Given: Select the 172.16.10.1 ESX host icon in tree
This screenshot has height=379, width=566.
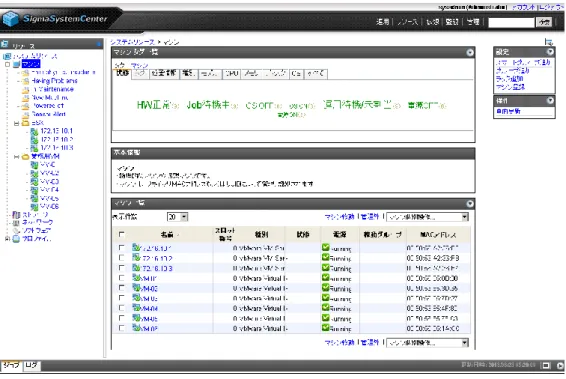Looking at the screenshot, I should click(x=34, y=131).
